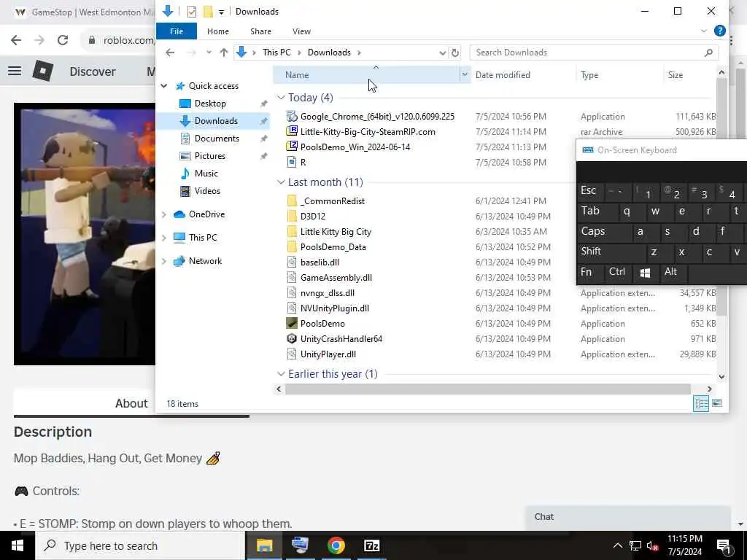This screenshot has width=747, height=560.
Task: Select Videos in Quick access
Action: (207, 191)
